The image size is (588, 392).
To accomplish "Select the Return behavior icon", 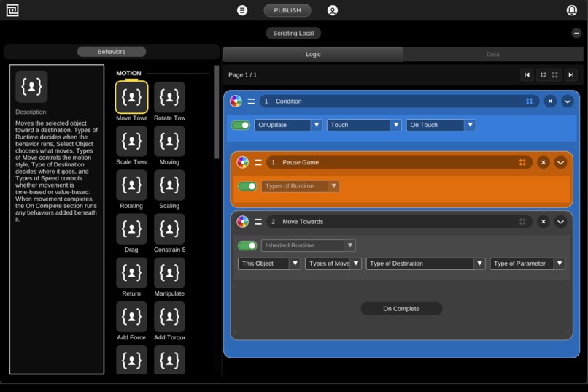I will 131,273.
